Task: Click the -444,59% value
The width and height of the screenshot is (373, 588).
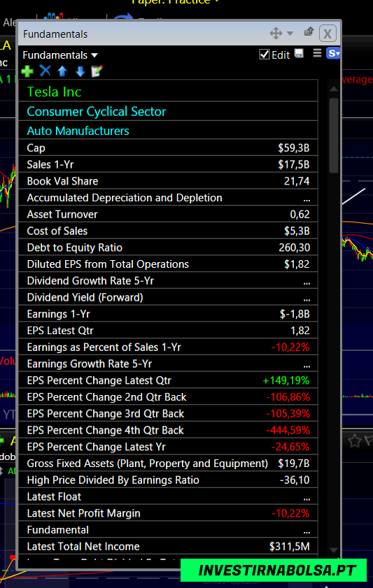Action: [288, 430]
